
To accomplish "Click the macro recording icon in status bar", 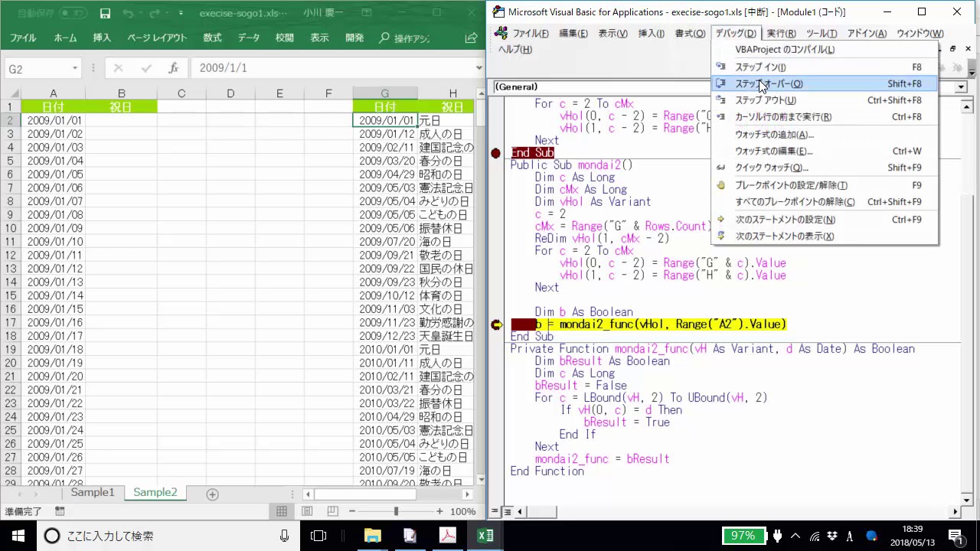I will 60,511.
